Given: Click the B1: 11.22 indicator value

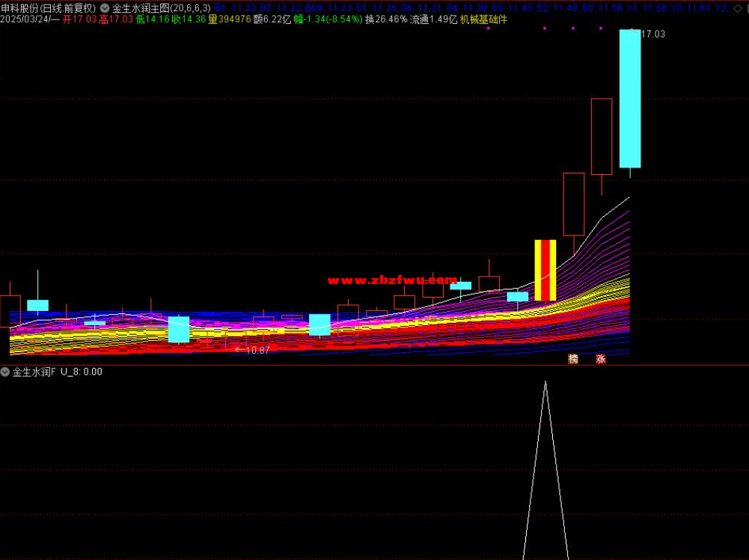Looking at the screenshot, I should point(236,8).
